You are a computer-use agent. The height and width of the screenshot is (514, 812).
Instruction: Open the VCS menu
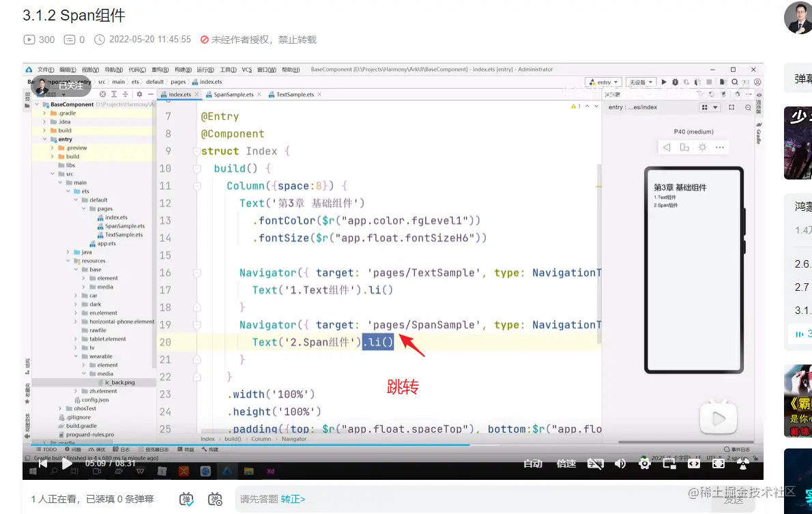pyautogui.click(x=247, y=70)
